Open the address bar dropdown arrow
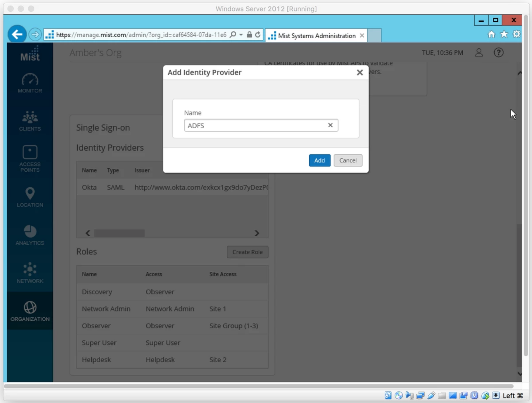Viewport: 532px width, 403px height. click(x=241, y=35)
